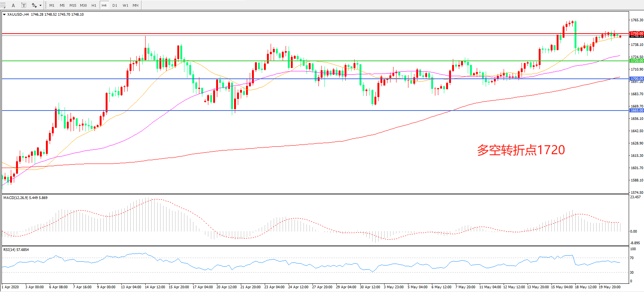The height and width of the screenshot is (292, 644).
Task: Switch to M5 timeframe
Action: pos(62,5)
